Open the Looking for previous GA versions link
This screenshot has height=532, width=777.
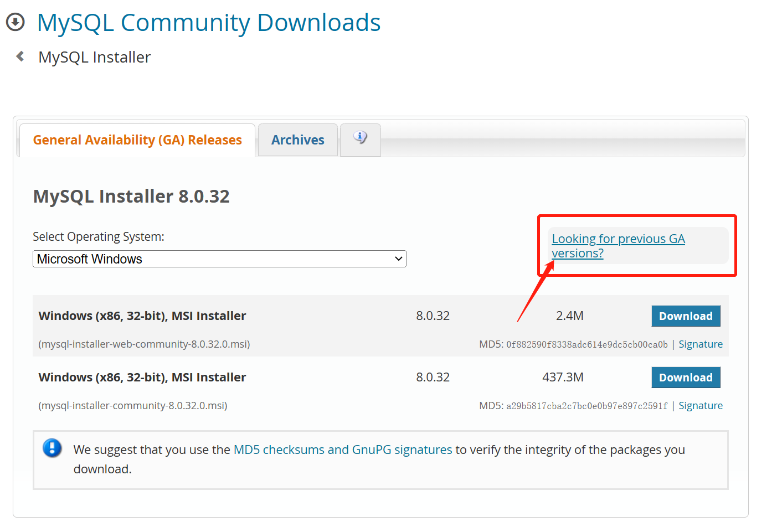coord(618,245)
